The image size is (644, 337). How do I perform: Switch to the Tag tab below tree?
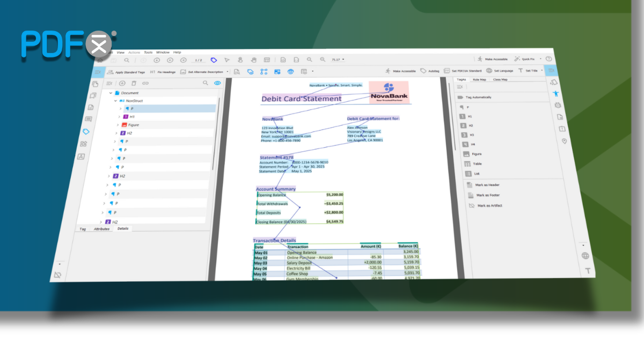[83, 229]
